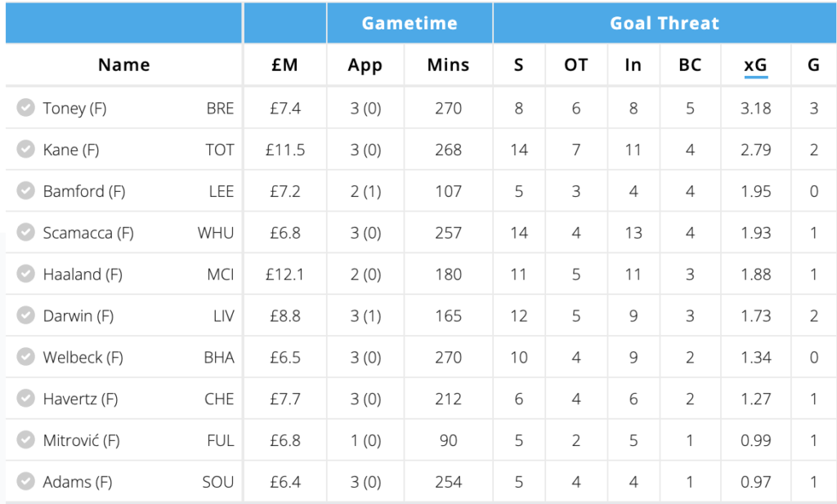This screenshot has width=837, height=504.
Task: Sort players by the Mins column
Action: (448, 65)
